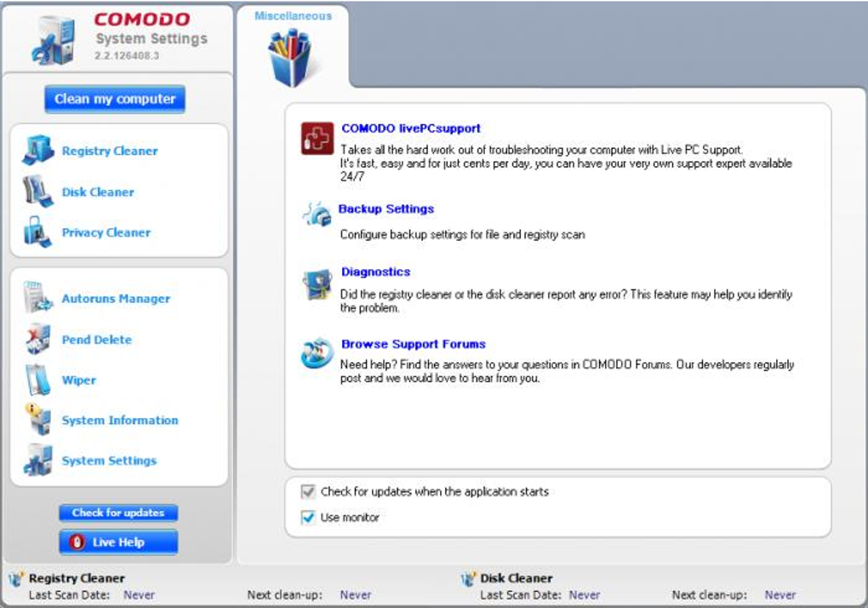Click Browse Support Forums
Screen dimensions: 868x608
pos(414,344)
